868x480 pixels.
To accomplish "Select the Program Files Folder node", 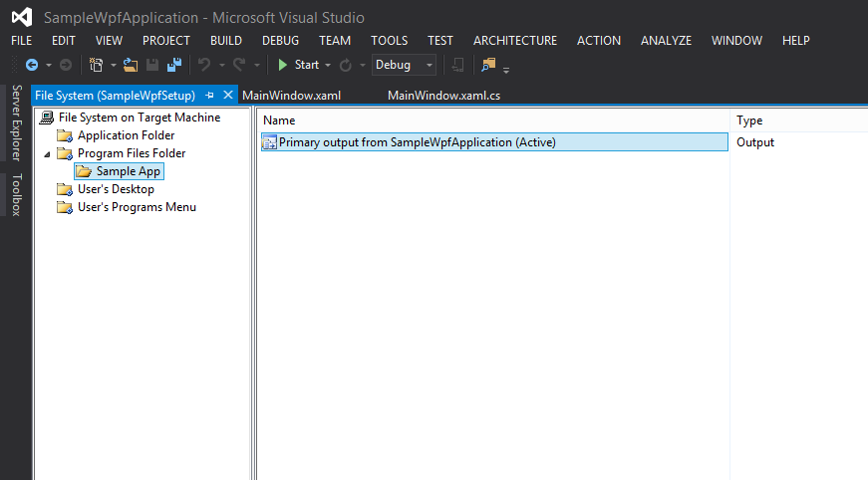I will point(132,153).
